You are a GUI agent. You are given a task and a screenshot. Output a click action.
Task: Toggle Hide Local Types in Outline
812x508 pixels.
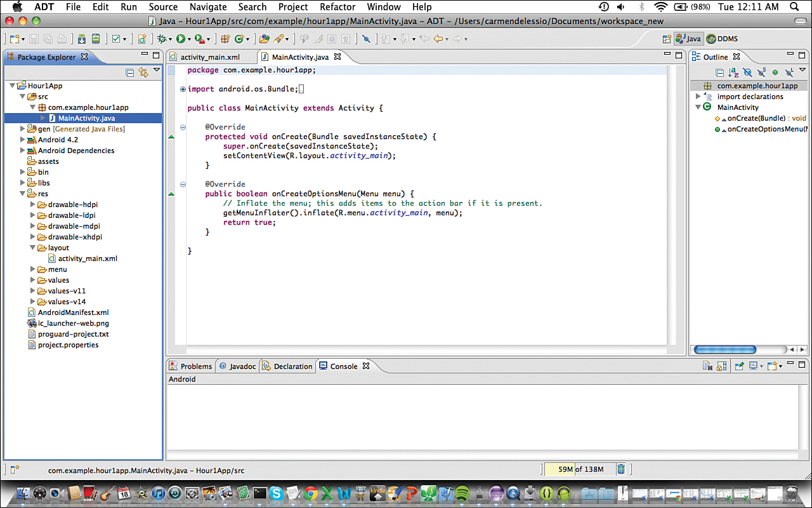[x=789, y=72]
